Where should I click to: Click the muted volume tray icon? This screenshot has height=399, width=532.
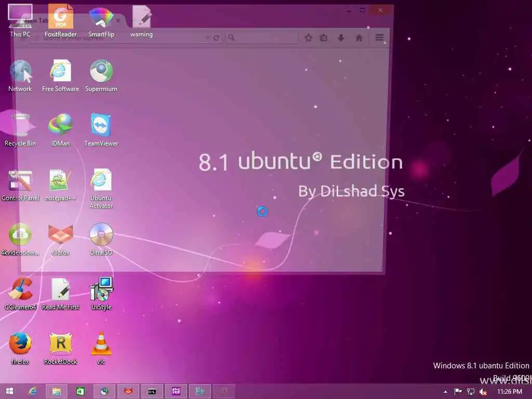tap(483, 392)
